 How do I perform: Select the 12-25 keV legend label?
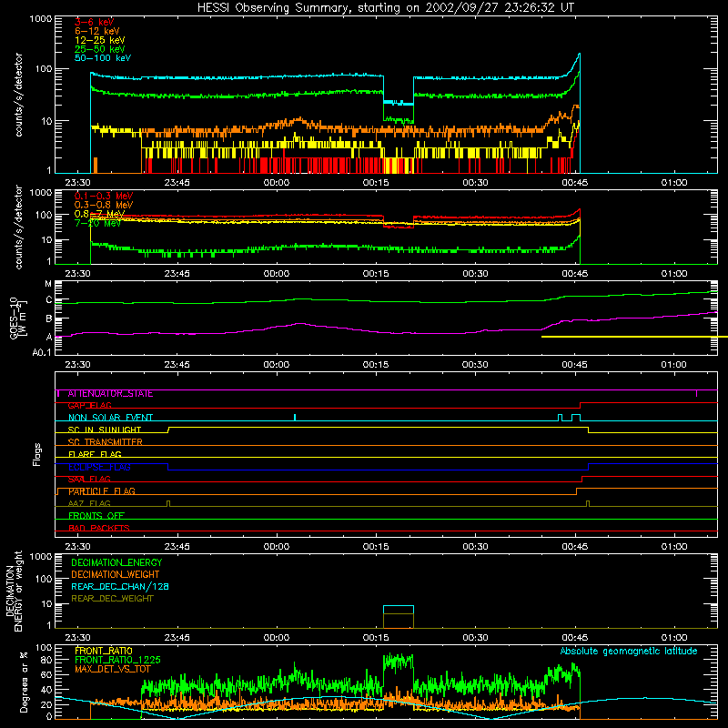coord(100,40)
